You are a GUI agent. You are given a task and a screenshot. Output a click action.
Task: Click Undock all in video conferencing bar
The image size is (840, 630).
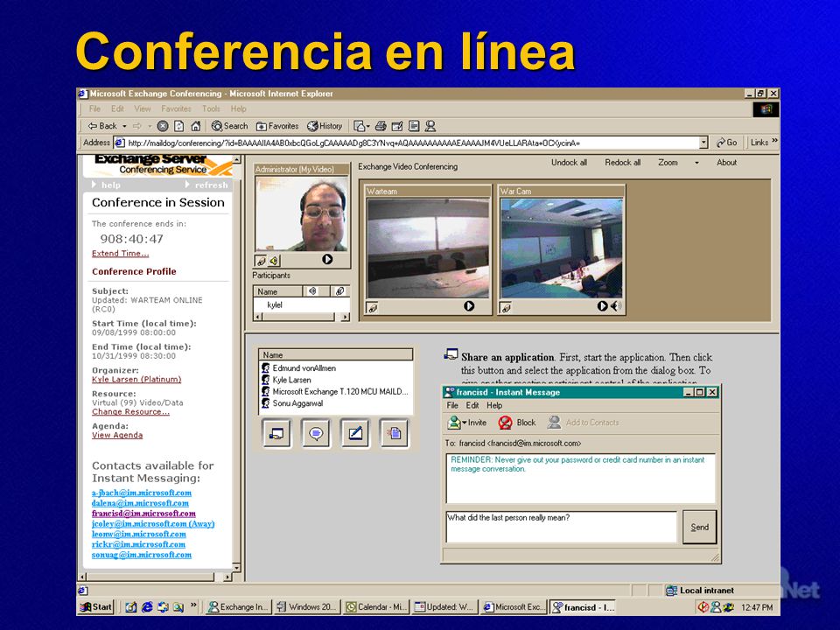[569, 163]
